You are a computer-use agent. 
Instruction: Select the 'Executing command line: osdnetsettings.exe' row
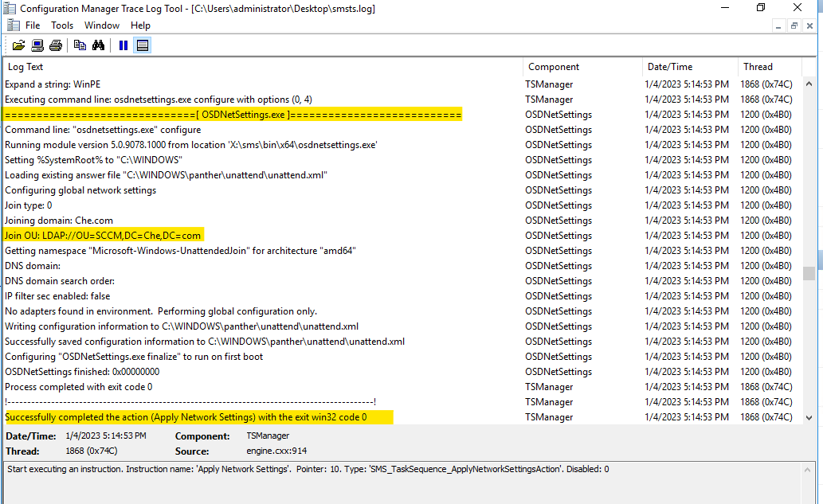click(x=402, y=99)
